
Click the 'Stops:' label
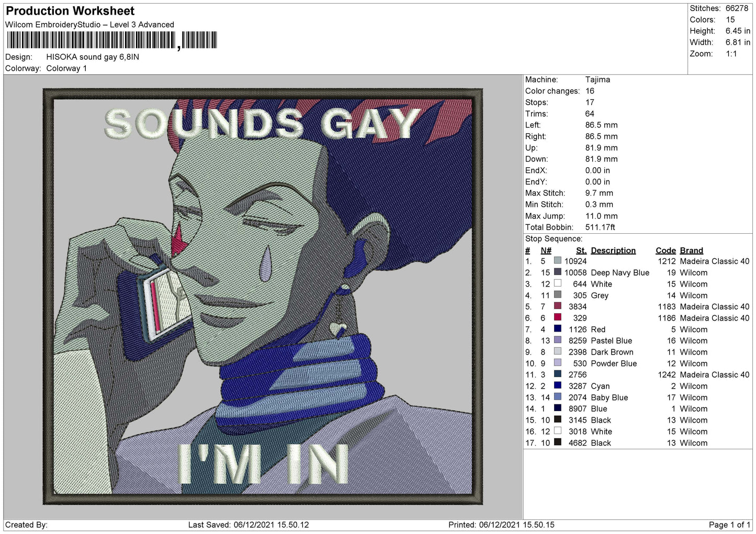point(537,103)
